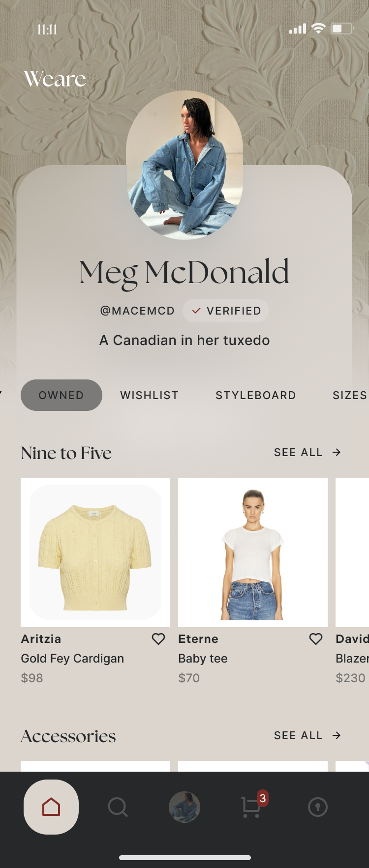Switch to the Styleboard tab

tap(256, 395)
